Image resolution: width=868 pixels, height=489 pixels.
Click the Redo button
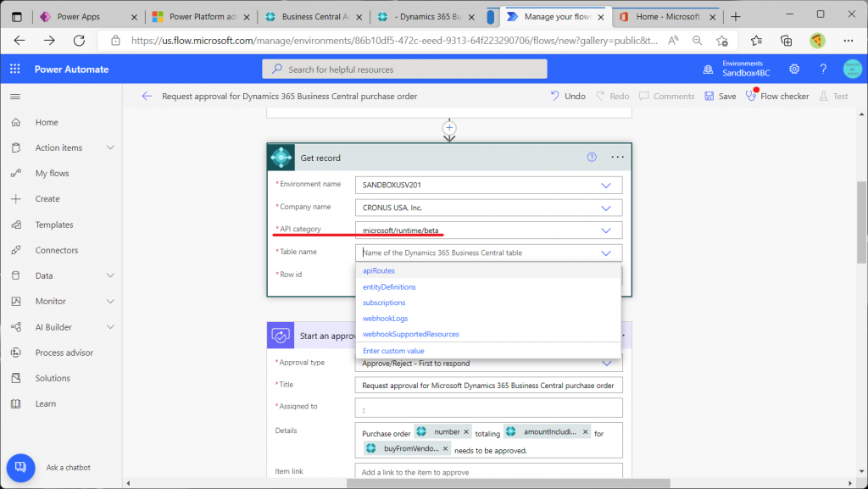[x=613, y=97]
